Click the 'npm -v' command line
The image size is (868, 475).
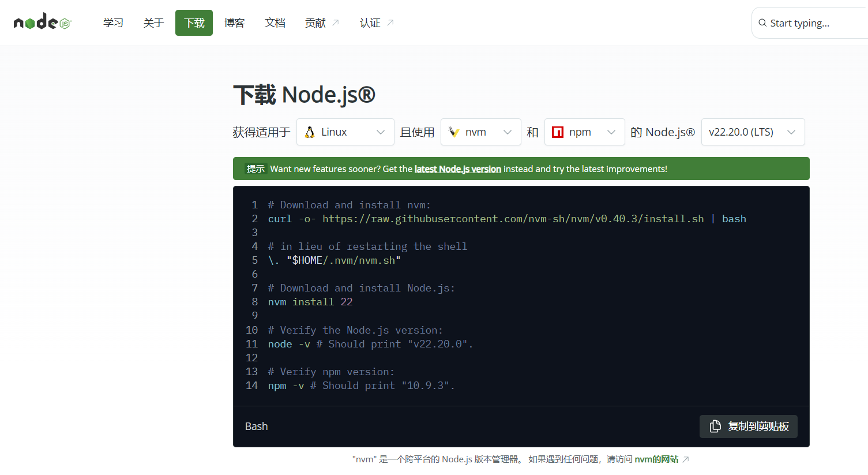[361, 386]
